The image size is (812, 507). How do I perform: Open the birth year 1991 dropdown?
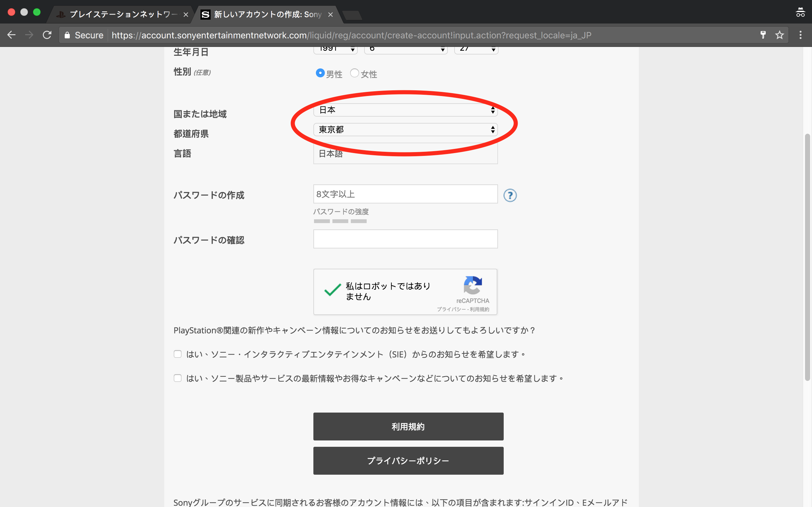pyautogui.click(x=335, y=50)
